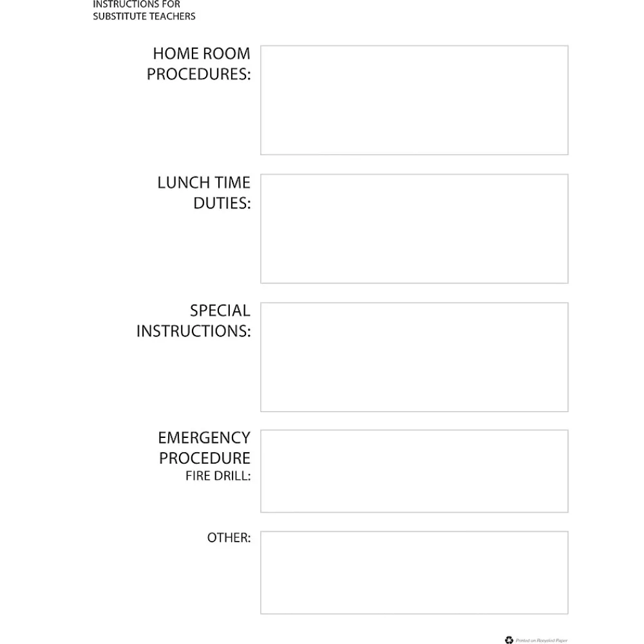
Task: Click the "PROCEDURES:" label under Home Room
Action: [199, 75]
